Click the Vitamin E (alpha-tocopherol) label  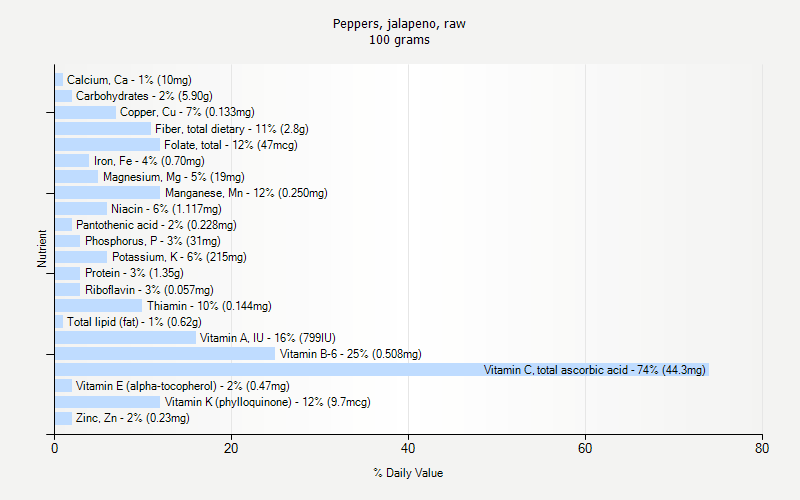tap(183, 386)
